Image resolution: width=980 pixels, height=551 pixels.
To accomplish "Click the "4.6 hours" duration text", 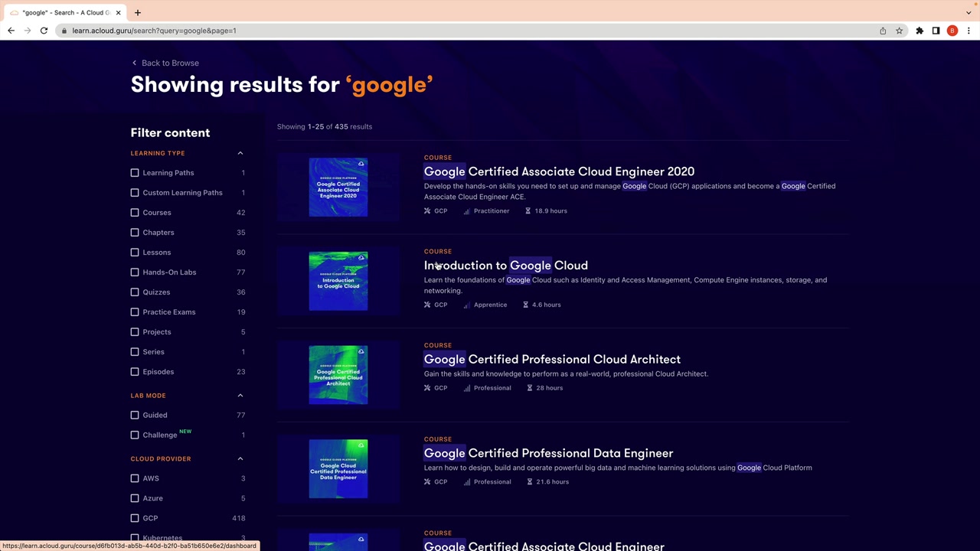I will 547,305.
